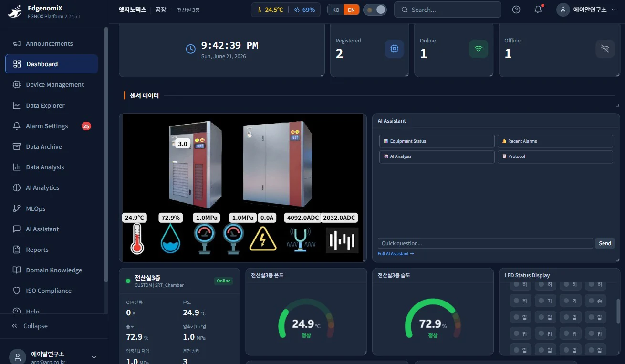Click the header humidity icon by 69%
This screenshot has width=625, height=364.
point(296,10)
